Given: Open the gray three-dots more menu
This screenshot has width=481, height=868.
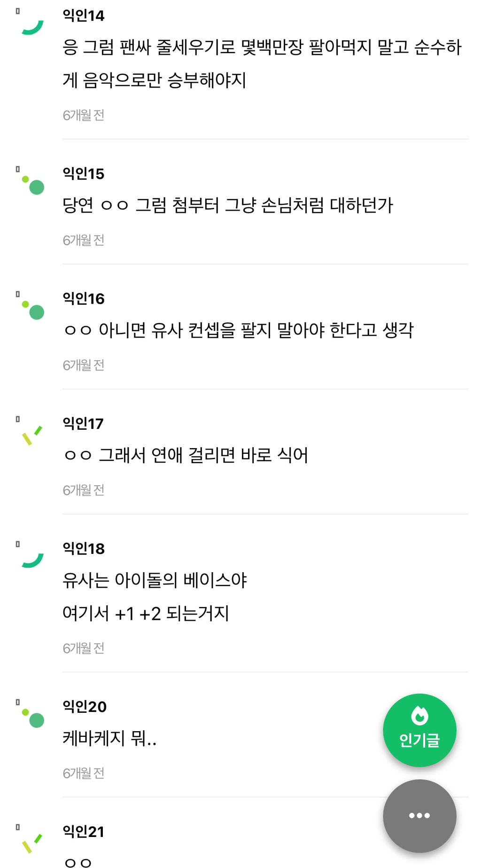Looking at the screenshot, I should point(419,815).
